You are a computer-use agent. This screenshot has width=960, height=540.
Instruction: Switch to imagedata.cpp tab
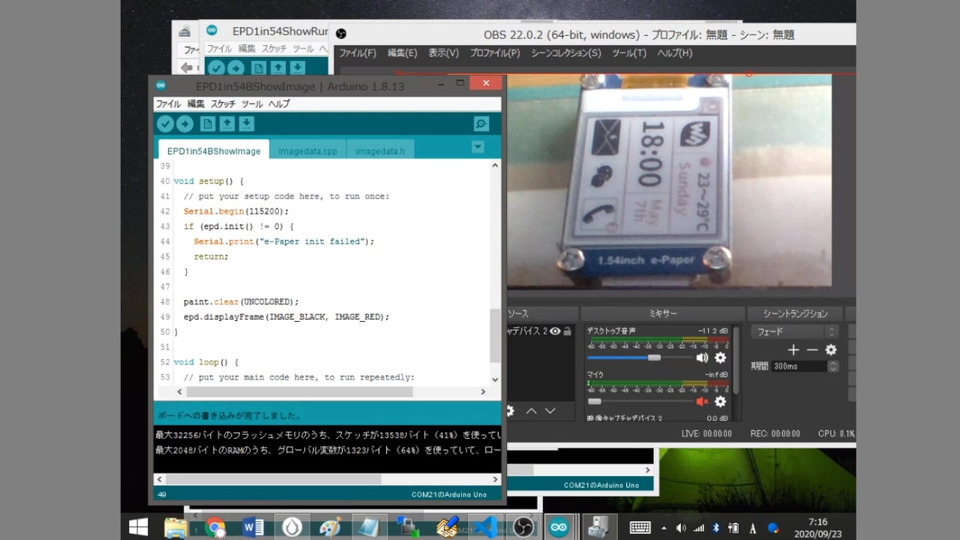[308, 151]
